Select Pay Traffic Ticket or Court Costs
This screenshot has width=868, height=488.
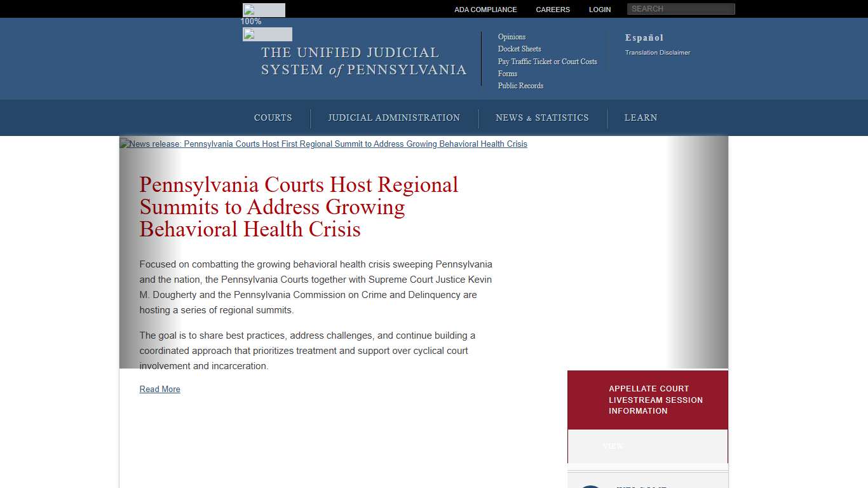pos(547,62)
